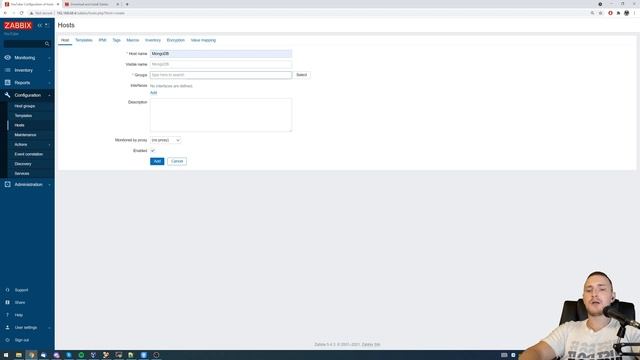Click the Share icon in sidebar

(7, 302)
